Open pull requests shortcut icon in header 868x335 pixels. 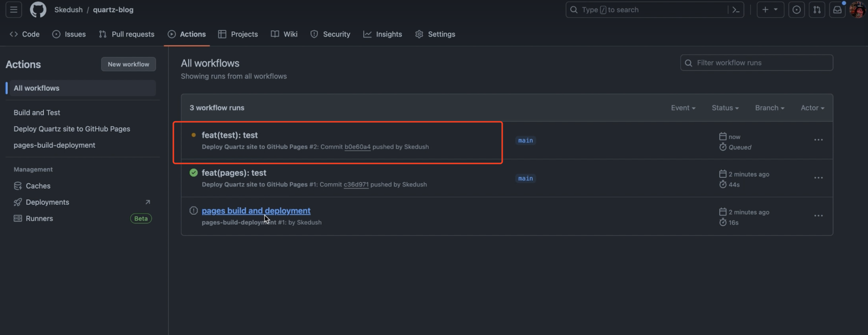[x=817, y=10]
